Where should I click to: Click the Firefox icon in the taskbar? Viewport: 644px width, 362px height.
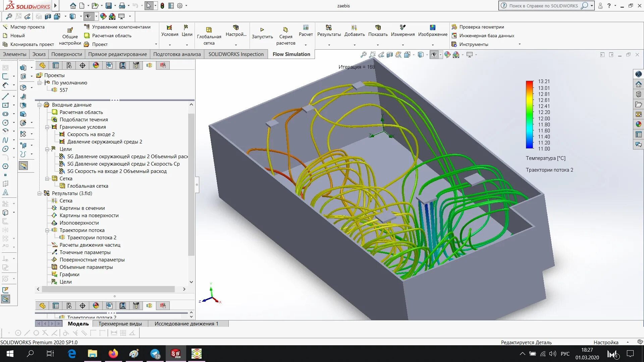pyautogui.click(x=113, y=354)
